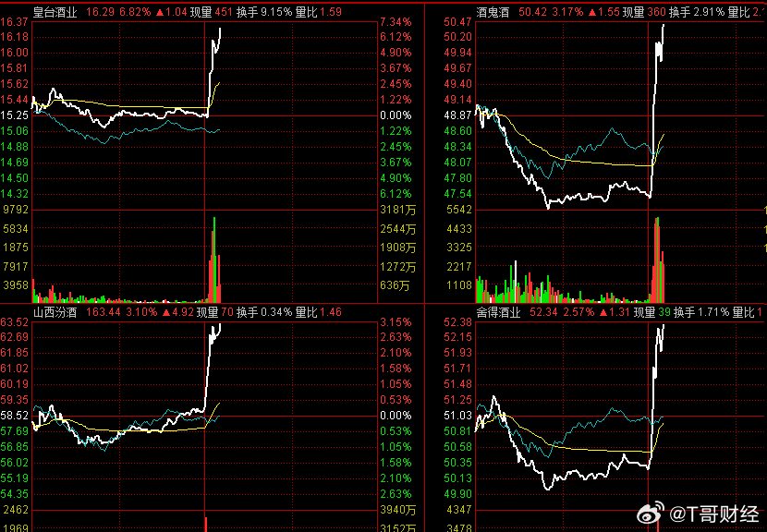Click the 51.03 previous-close axis label
The width and height of the screenshot is (767, 532).
tap(457, 416)
